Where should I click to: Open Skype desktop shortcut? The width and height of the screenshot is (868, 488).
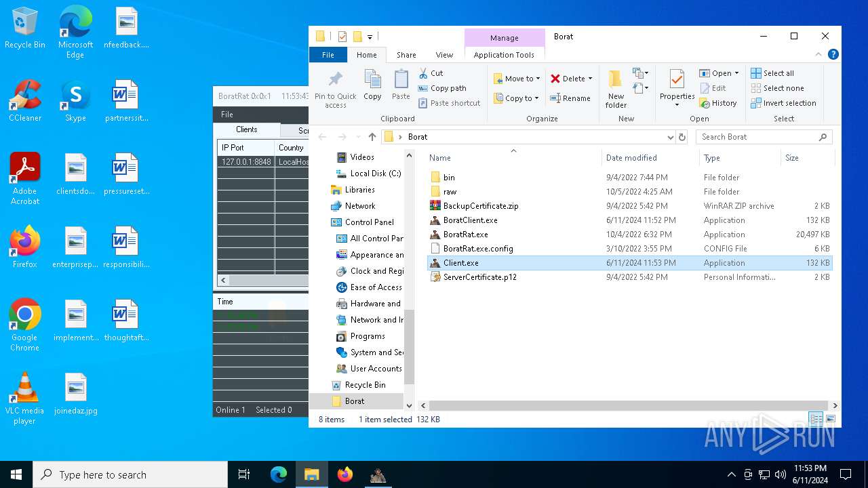click(x=75, y=101)
